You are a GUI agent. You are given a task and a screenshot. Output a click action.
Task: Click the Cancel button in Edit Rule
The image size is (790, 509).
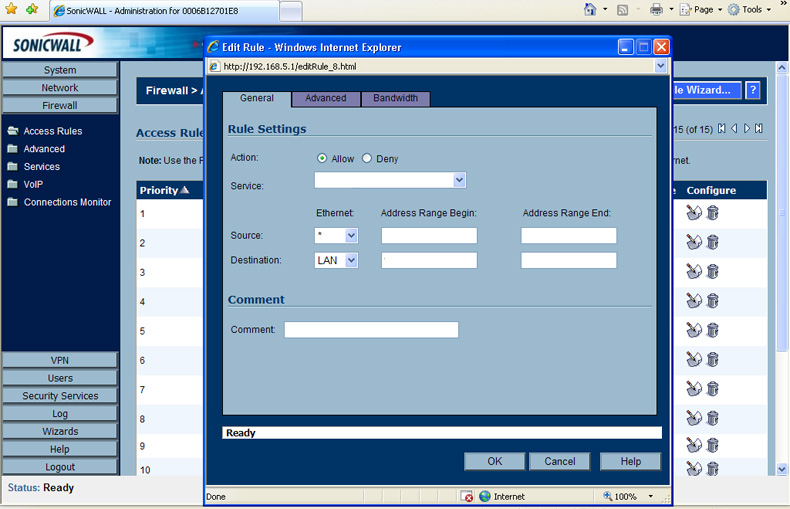tap(559, 461)
